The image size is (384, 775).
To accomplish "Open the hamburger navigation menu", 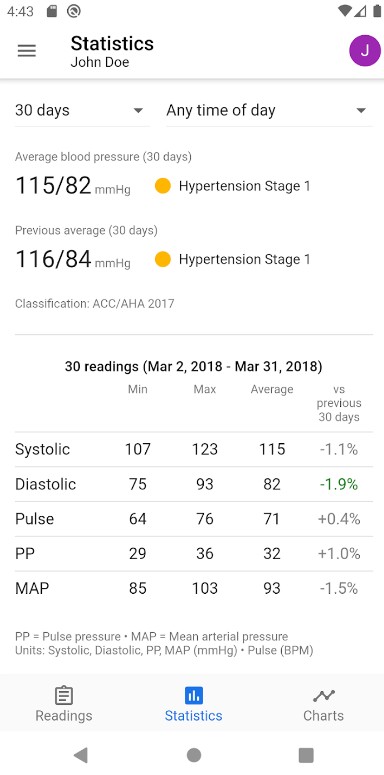I will (x=27, y=51).
